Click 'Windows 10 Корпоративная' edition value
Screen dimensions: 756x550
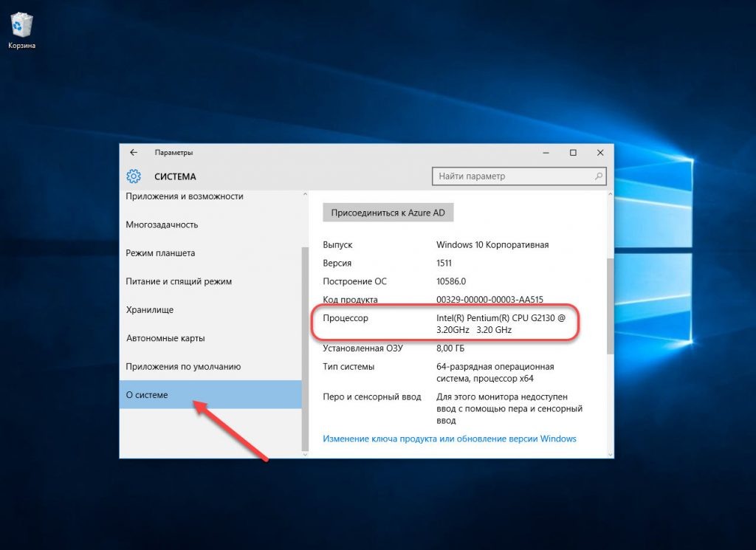point(492,245)
